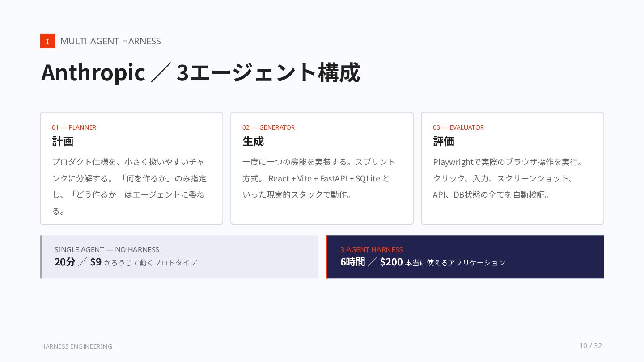Click the orange section icon labeled I
Image resolution: width=644 pixels, height=362 pixels.
point(47,41)
